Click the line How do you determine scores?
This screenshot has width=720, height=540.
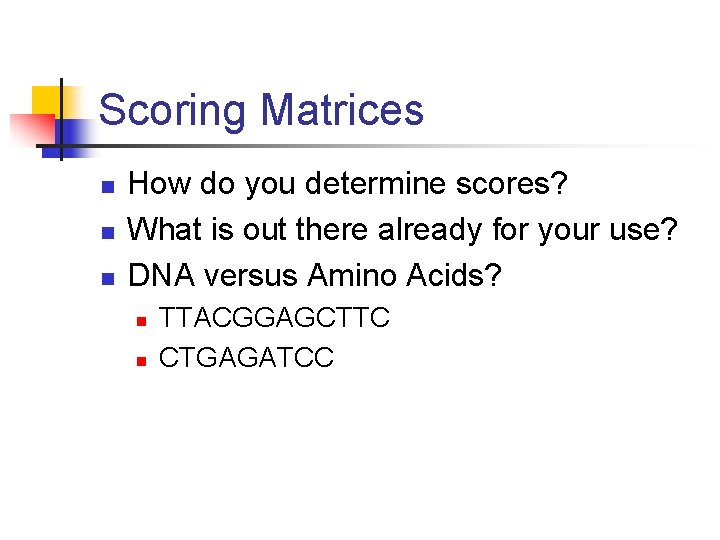point(348,185)
